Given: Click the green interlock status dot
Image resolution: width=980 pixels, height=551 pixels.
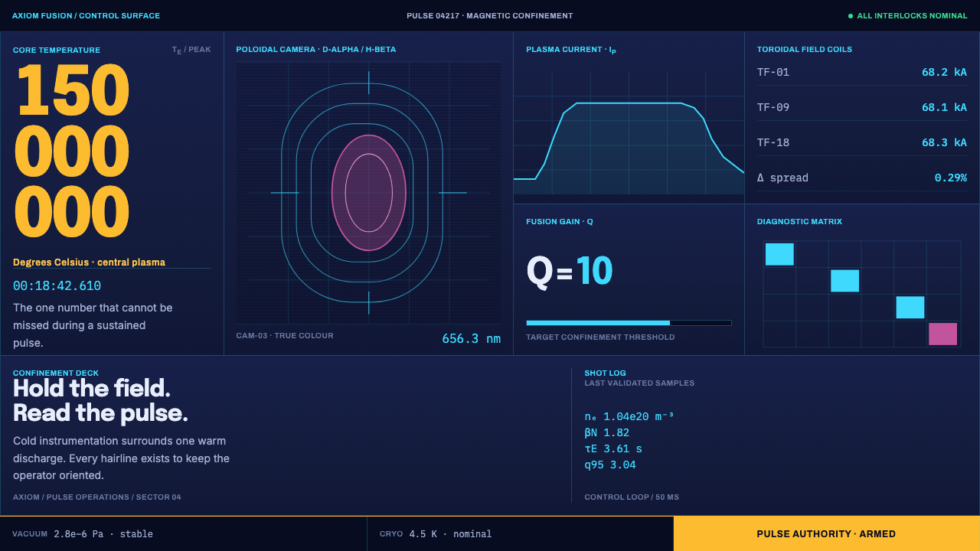Looking at the screenshot, I should (x=851, y=16).
